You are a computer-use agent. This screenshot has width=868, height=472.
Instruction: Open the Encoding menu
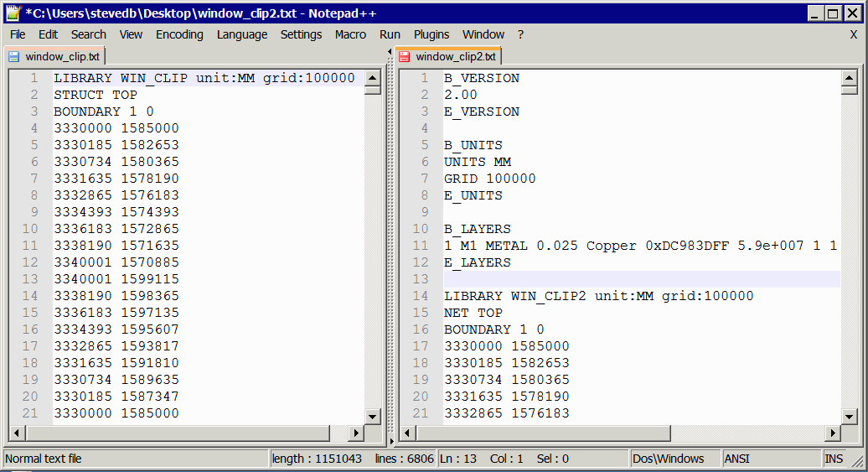pyautogui.click(x=179, y=34)
